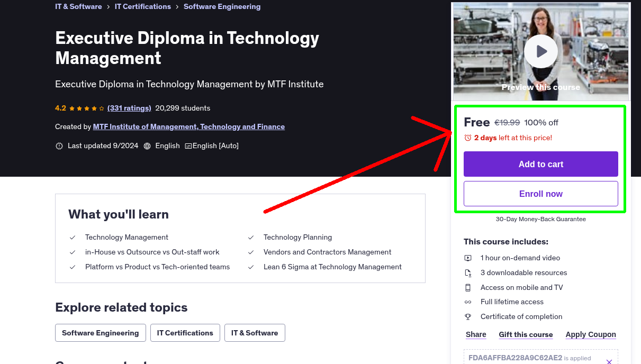
Task: Click 'Platform vs Product vs Tech-oriented teams'
Action: (158, 267)
